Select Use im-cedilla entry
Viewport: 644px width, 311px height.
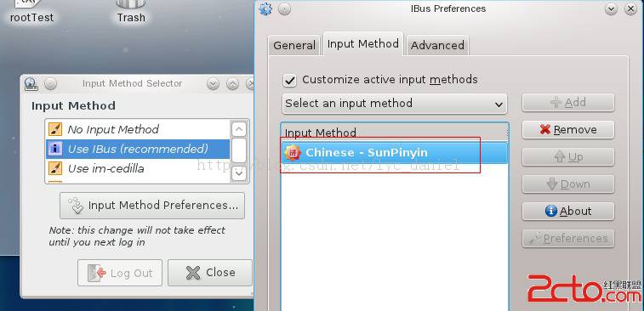pos(138,168)
